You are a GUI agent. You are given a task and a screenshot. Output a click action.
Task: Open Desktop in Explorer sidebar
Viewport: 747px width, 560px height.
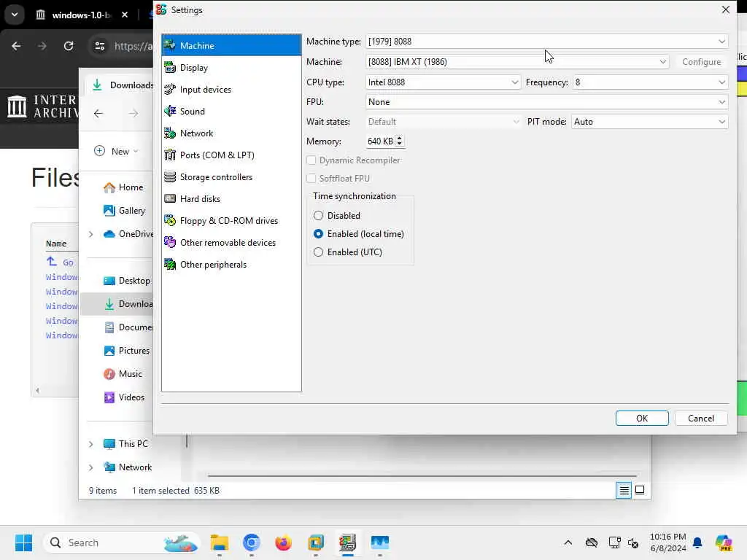(126, 281)
